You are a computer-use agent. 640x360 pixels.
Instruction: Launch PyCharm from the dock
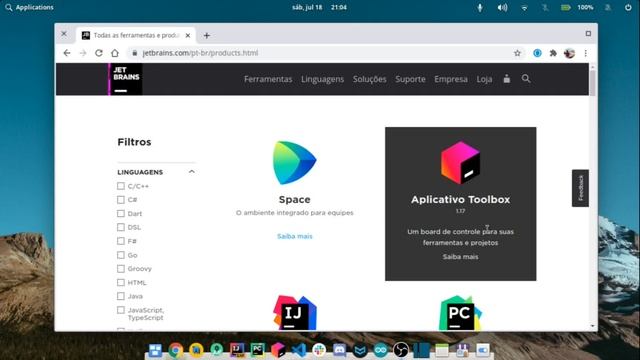click(258, 350)
